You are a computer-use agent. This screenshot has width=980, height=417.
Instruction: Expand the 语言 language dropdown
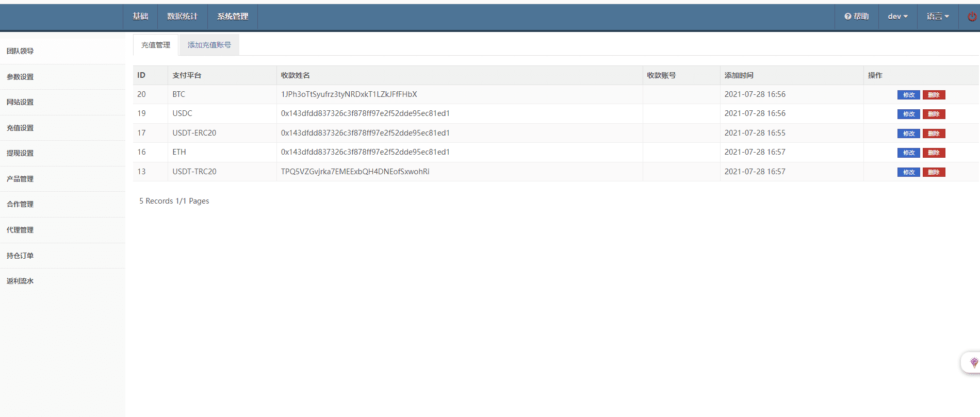[937, 16]
